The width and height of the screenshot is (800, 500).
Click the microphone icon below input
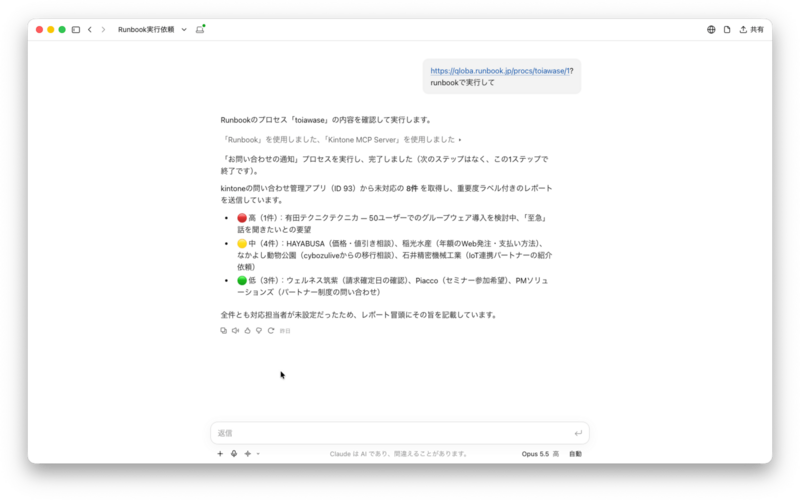pos(234,454)
